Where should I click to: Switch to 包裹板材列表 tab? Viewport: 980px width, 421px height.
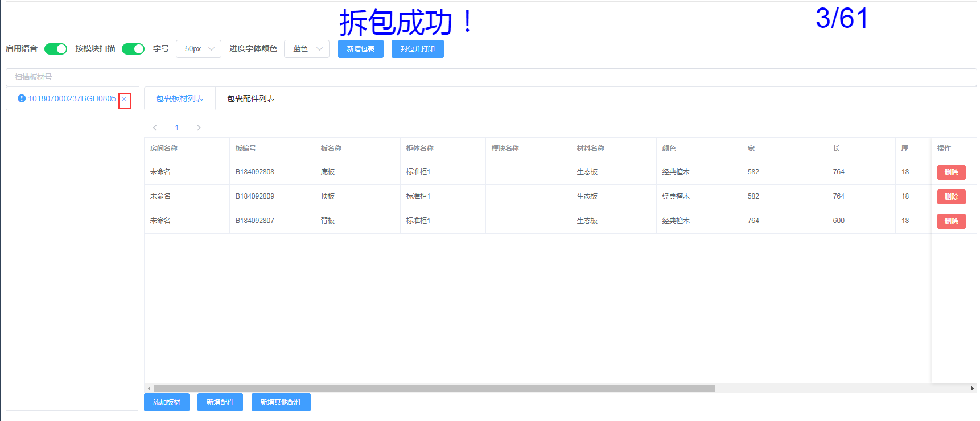click(180, 98)
